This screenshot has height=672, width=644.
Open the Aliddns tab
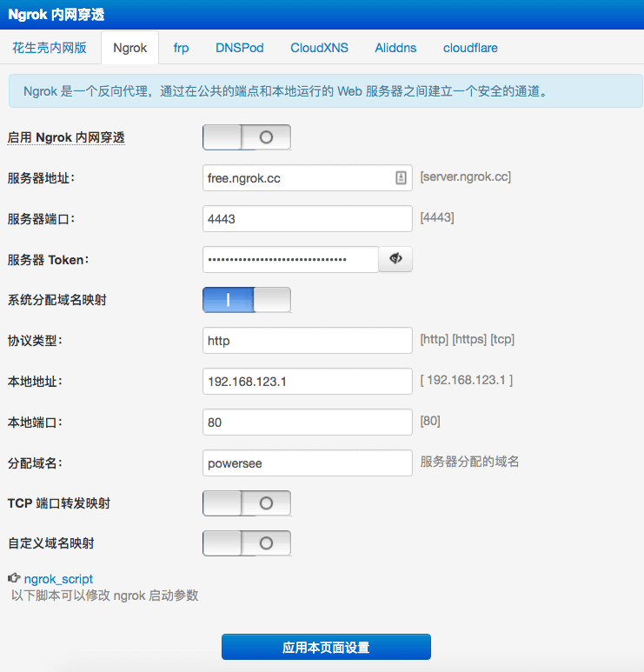[395, 48]
